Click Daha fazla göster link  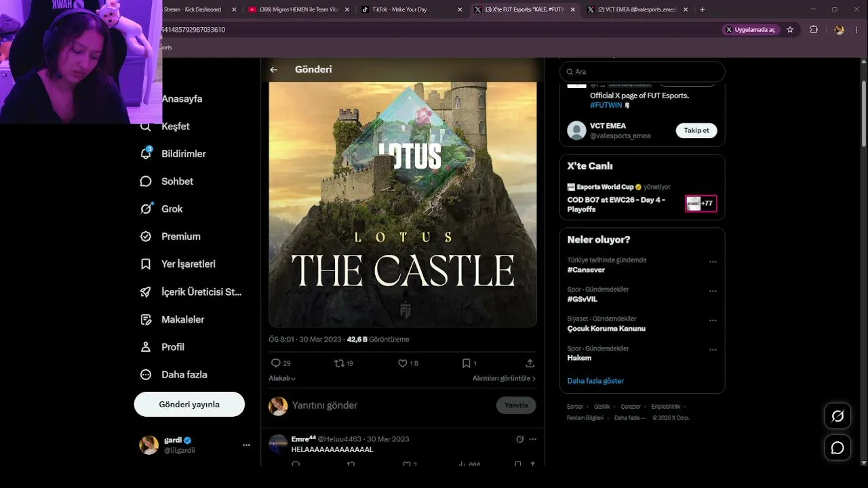coord(595,381)
